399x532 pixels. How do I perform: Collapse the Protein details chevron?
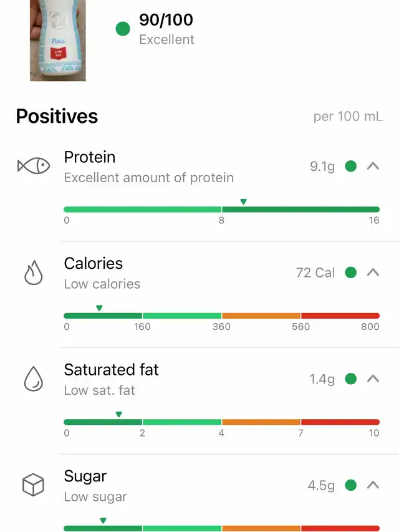[x=373, y=167]
